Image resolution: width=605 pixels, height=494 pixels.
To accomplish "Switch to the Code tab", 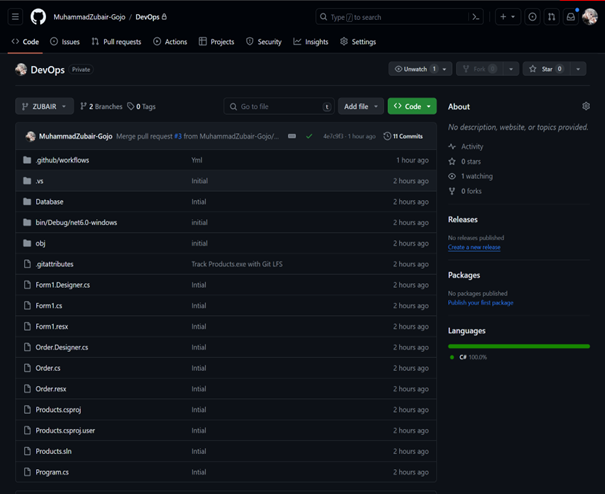I will [x=25, y=42].
